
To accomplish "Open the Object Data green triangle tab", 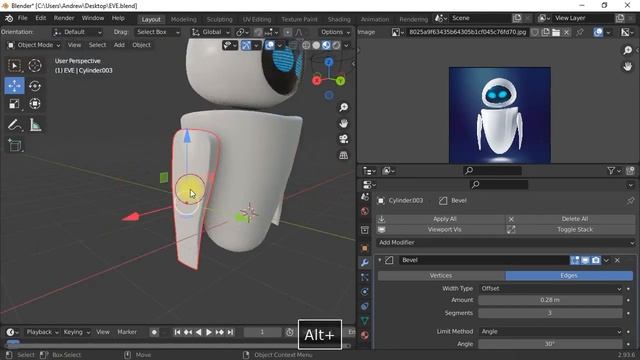I will point(364,320).
